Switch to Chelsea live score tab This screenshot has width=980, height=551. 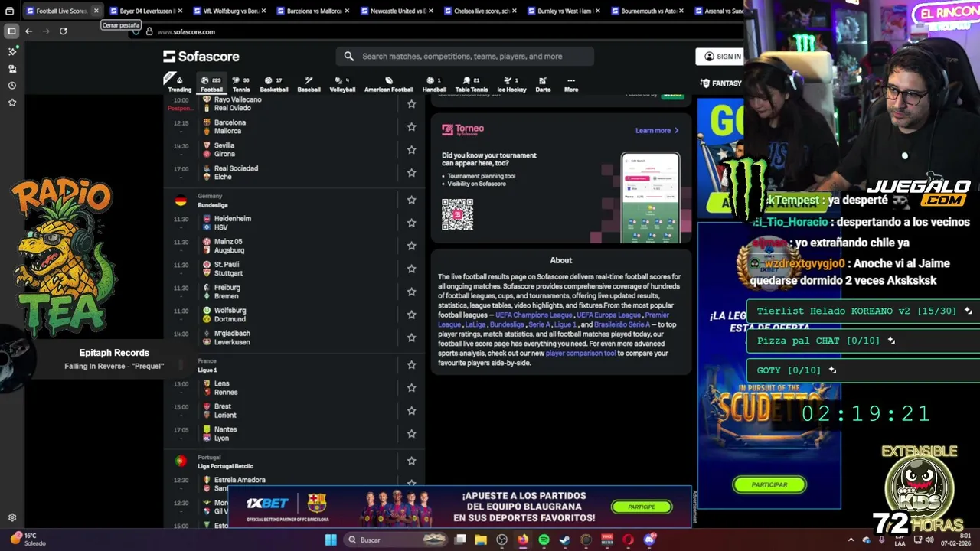481,11
